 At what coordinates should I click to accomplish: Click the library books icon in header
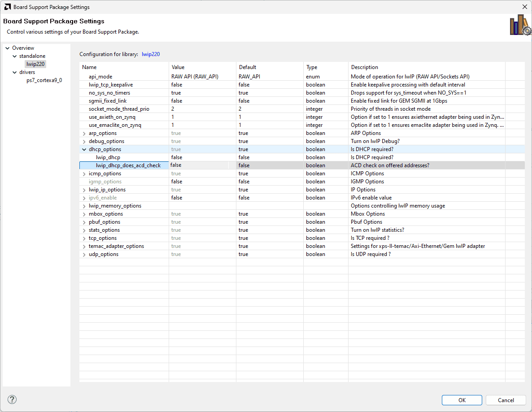click(520, 25)
